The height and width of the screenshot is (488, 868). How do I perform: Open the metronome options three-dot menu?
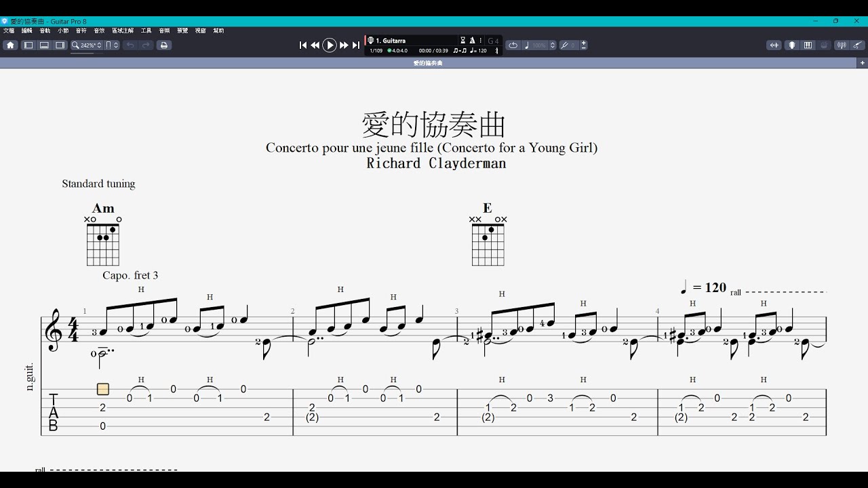coord(480,41)
